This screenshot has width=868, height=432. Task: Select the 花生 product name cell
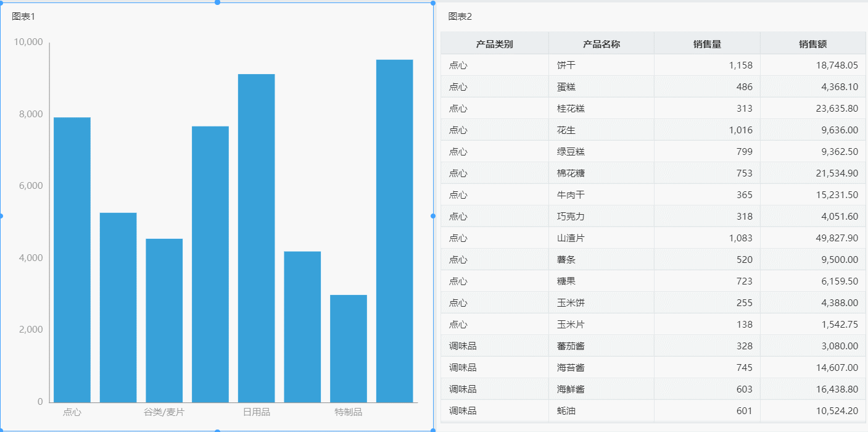(601, 130)
